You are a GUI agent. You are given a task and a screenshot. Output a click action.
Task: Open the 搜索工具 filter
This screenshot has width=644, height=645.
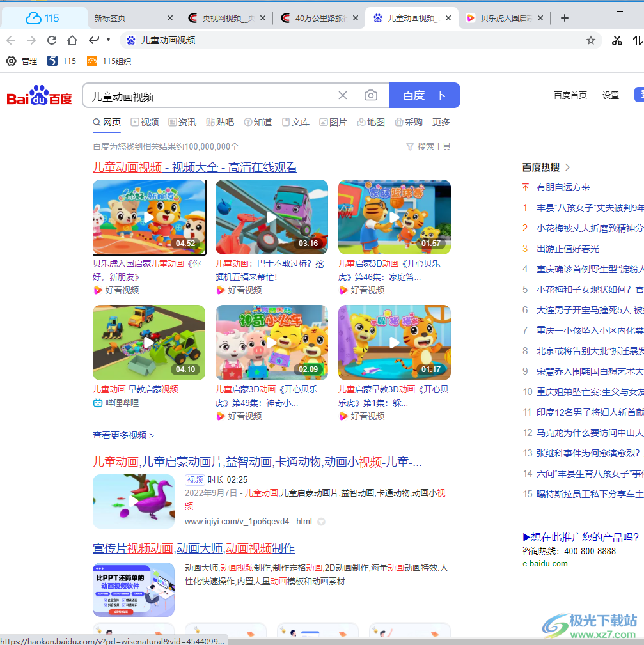[x=428, y=146]
